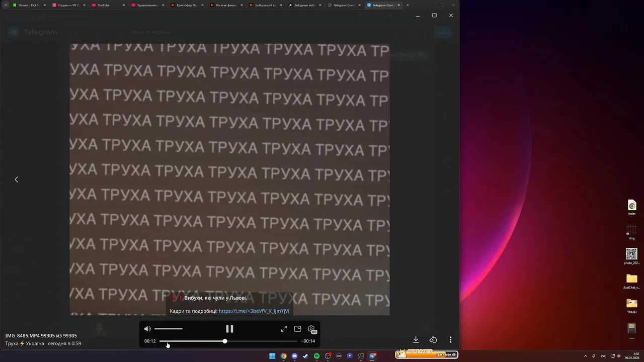Open Google Chrome from the taskbar
The height and width of the screenshot is (362, 644).
coord(283,356)
